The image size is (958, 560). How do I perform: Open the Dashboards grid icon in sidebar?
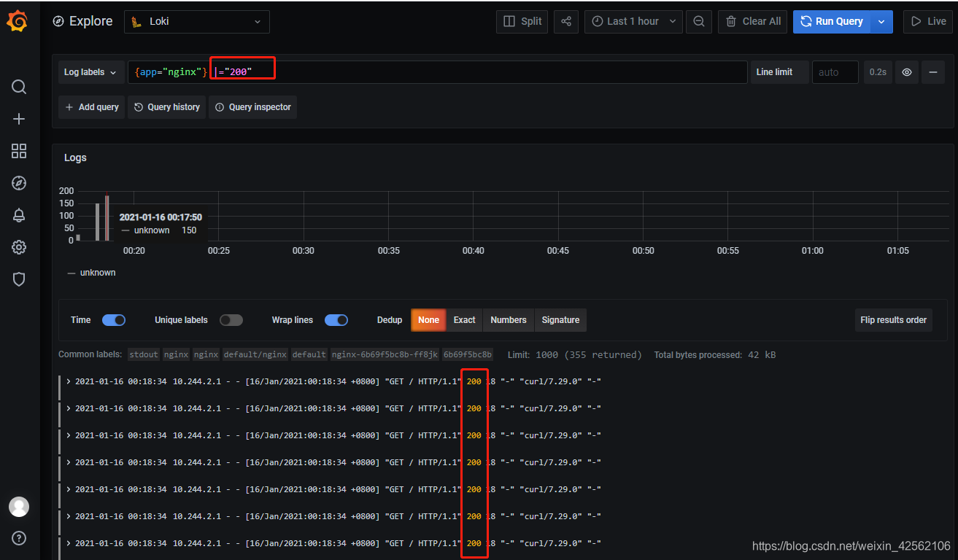coord(19,151)
